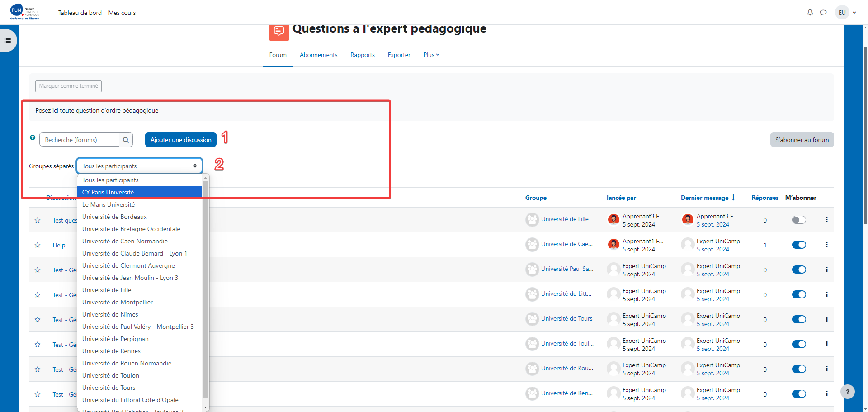This screenshot has height=412, width=868.
Task: Select Université de Bordeaux option
Action: (x=139, y=217)
